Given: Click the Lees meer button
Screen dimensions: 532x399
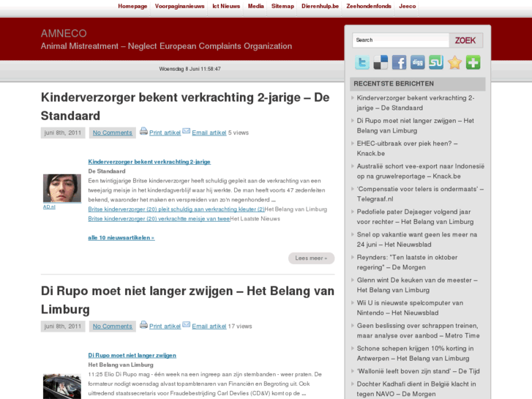Looking at the screenshot, I should point(312,258).
